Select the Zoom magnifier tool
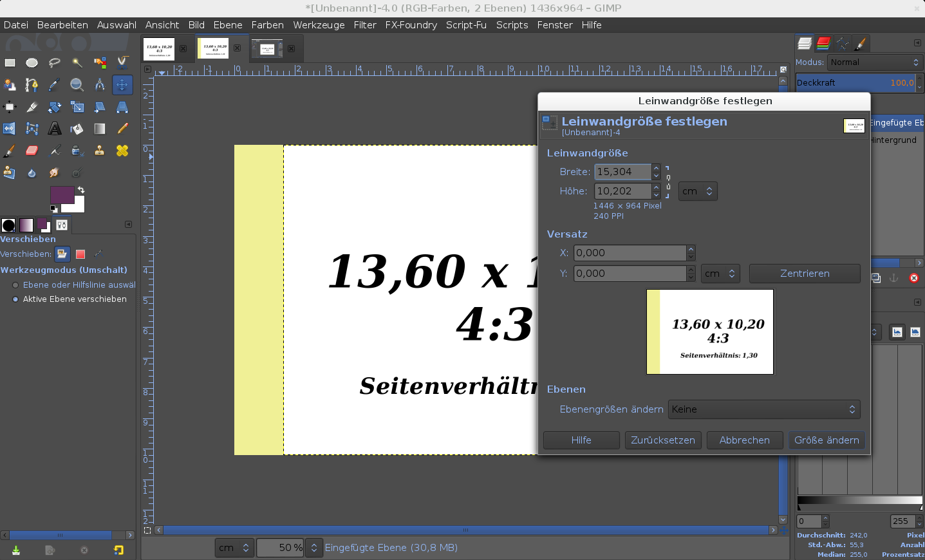The height and width of the screenshot is (560, 925). (x=77, y=85)
